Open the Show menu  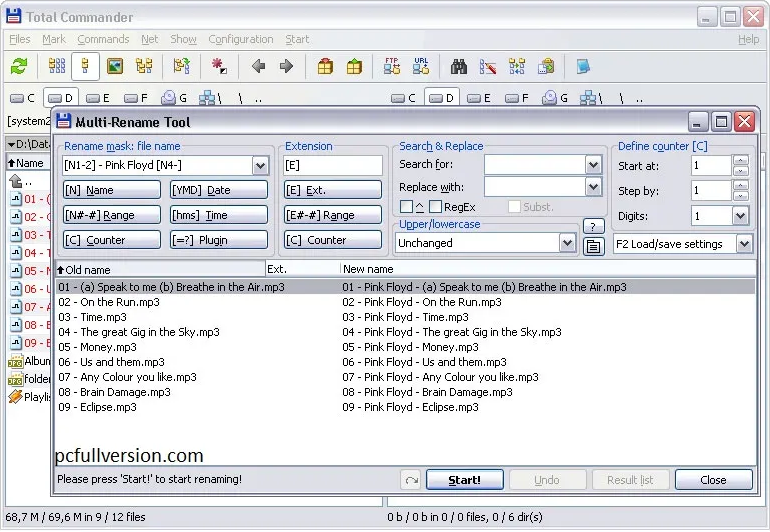point(183,39)
